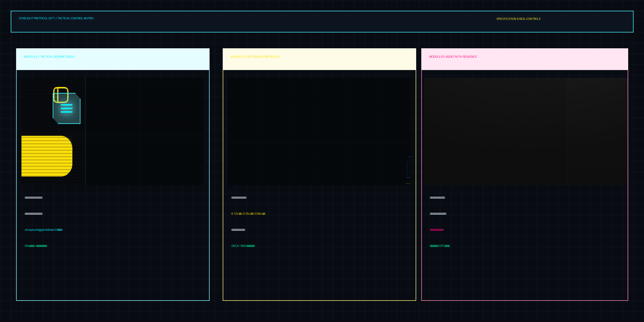Viewport: 644px width, 322px height.
Task: Click the yellow striped sidebar panel
Action: (47, 156)
